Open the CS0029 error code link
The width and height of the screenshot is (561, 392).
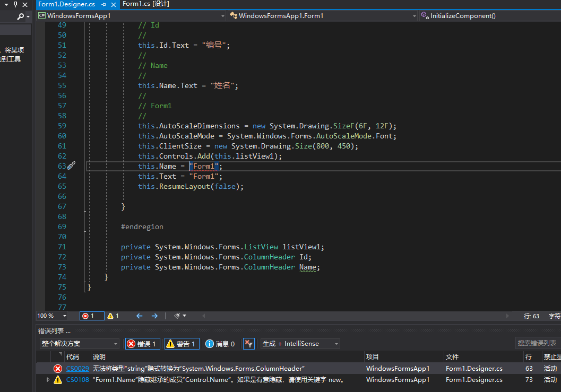77,368
